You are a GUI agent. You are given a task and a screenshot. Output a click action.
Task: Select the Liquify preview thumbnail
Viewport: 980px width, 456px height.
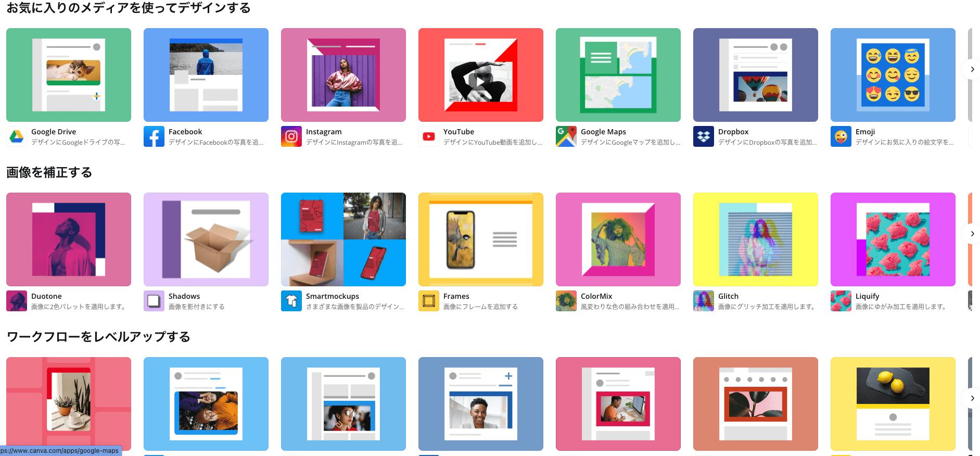point(893,239)
